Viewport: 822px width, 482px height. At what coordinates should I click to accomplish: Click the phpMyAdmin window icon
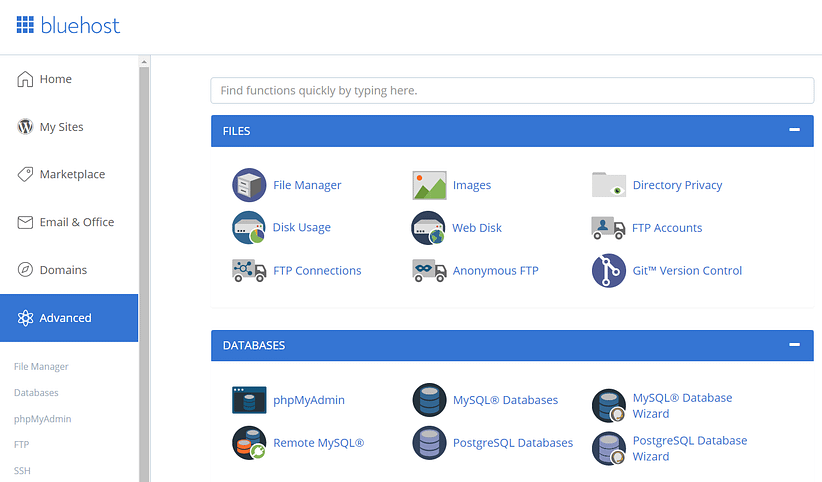[x=249, y=400]
